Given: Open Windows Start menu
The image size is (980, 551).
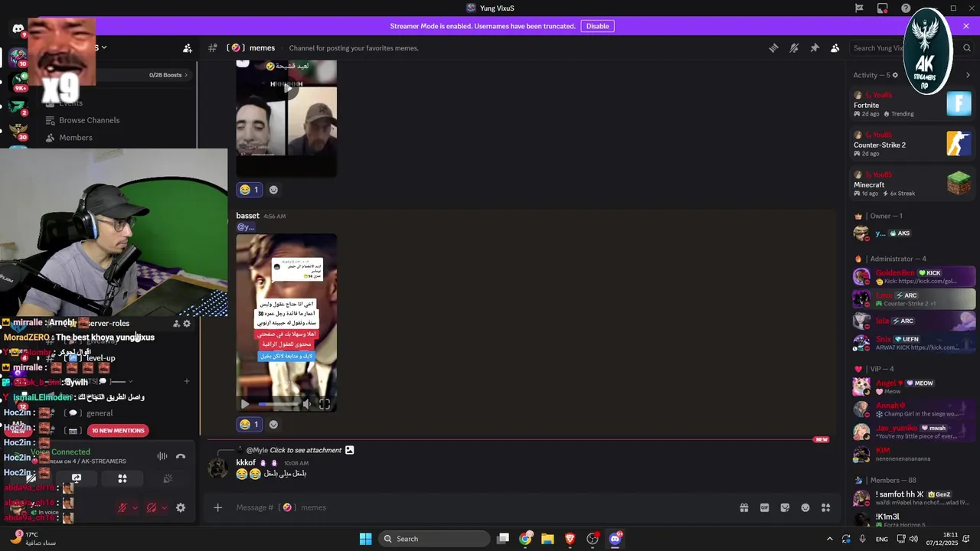Looking at the screenshot, I should 365,539.
